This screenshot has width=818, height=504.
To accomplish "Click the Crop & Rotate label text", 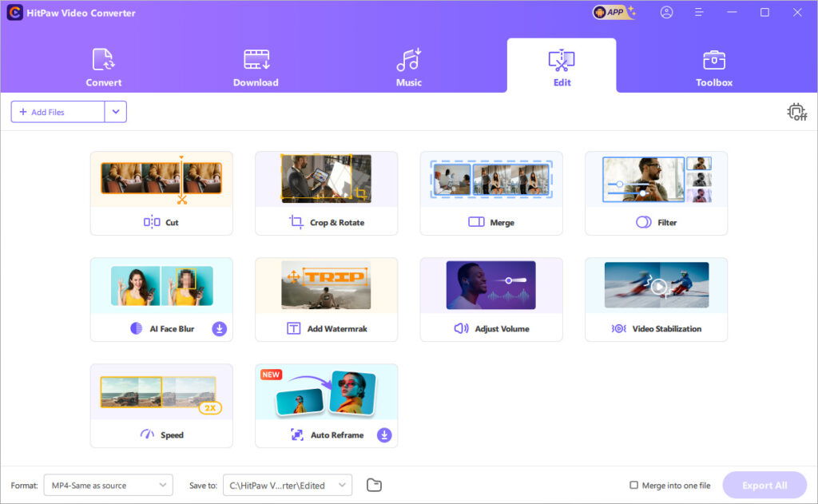I will [x=337, y=222].
